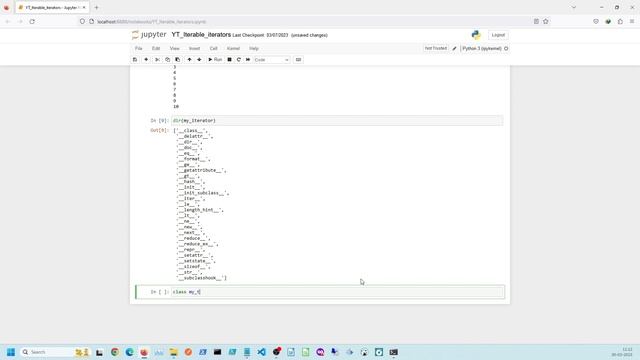Click in the active cell containing class my_
640x360 pixels.
pyautogui.click(x=338, y=292)
